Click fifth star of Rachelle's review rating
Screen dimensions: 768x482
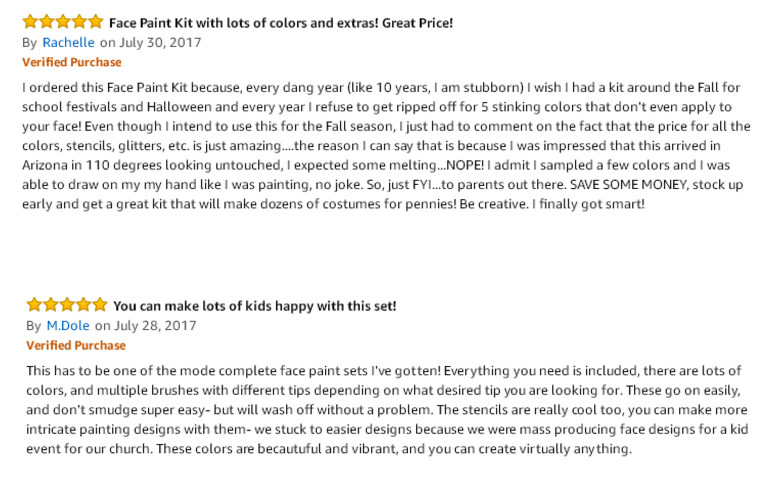tap(96, 22)
